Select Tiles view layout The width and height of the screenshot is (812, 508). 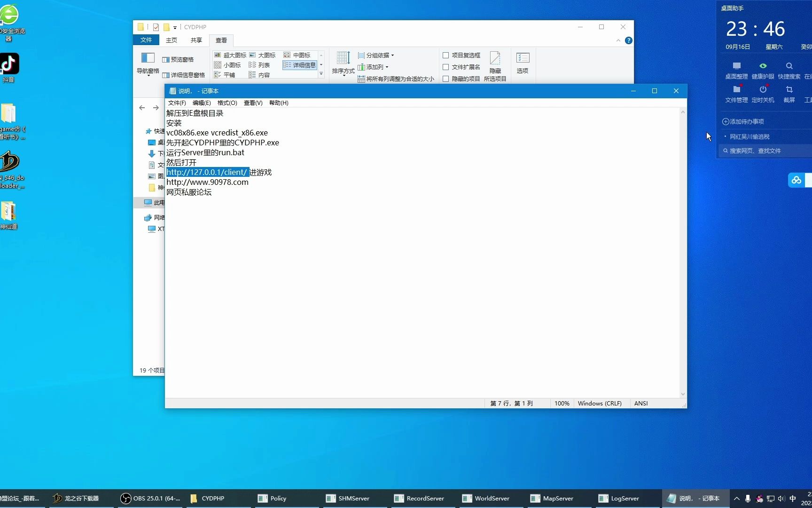pyautogui.click(x=225, y=75)
